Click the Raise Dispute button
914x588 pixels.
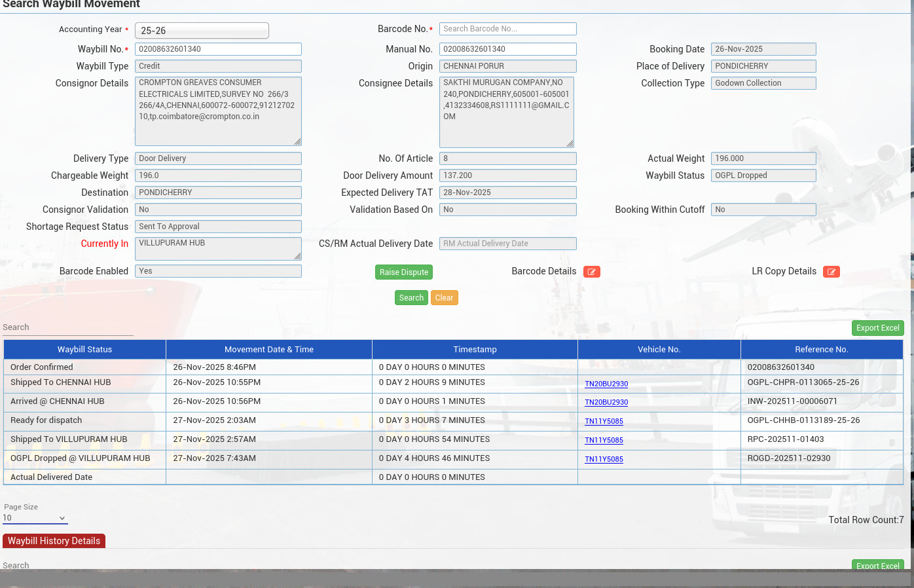[x=403, y=272]
